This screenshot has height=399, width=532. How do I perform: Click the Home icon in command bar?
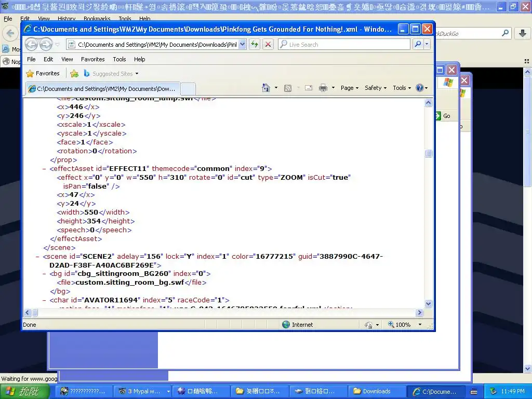(x=265, y=88)
